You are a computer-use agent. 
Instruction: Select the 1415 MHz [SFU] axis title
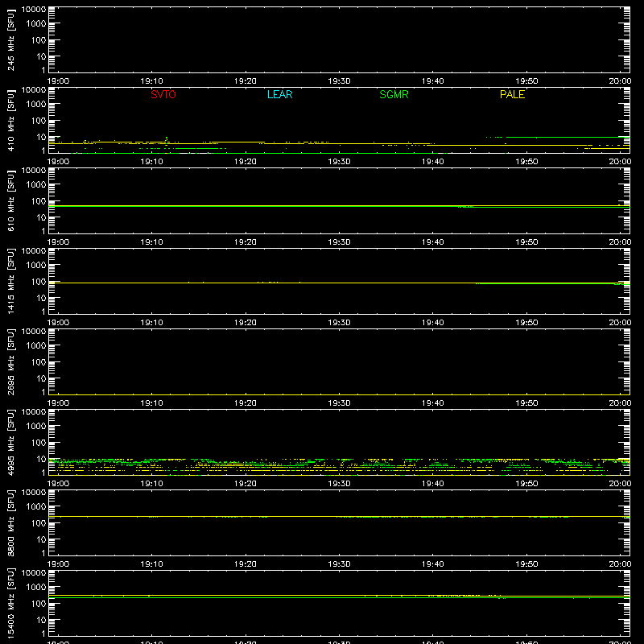pyautogui.click(x=11, y=281)
